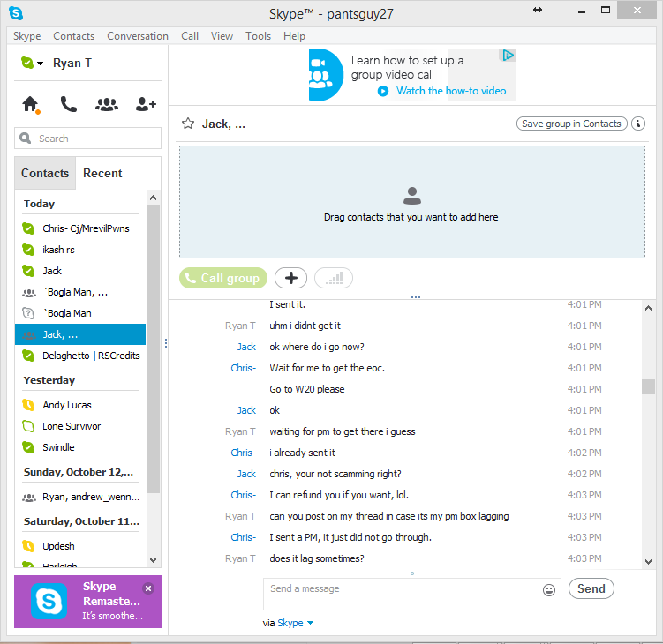Expand the three-dot handle above chat
Screen dimensions: 663x644
(x=416, y=297)
